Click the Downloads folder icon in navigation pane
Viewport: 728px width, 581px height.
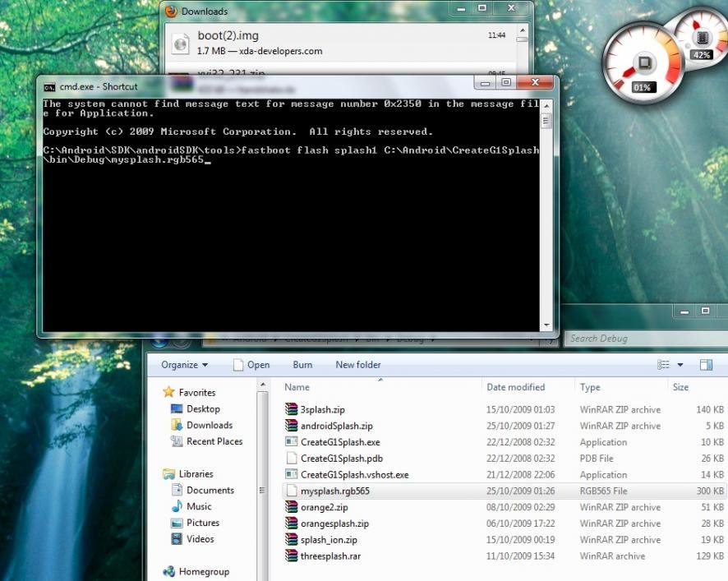click(177, 425)
